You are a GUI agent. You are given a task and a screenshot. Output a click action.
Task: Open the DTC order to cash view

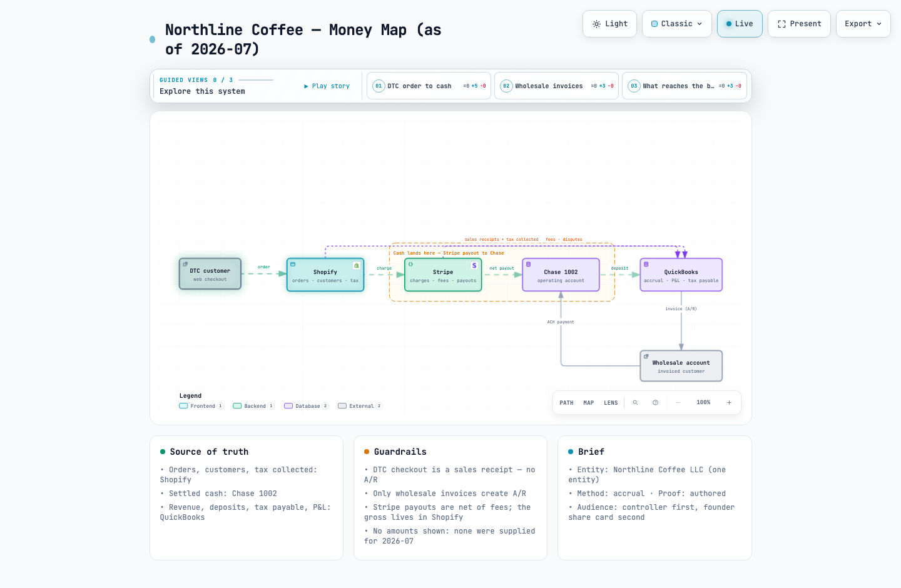coord(429,86)
